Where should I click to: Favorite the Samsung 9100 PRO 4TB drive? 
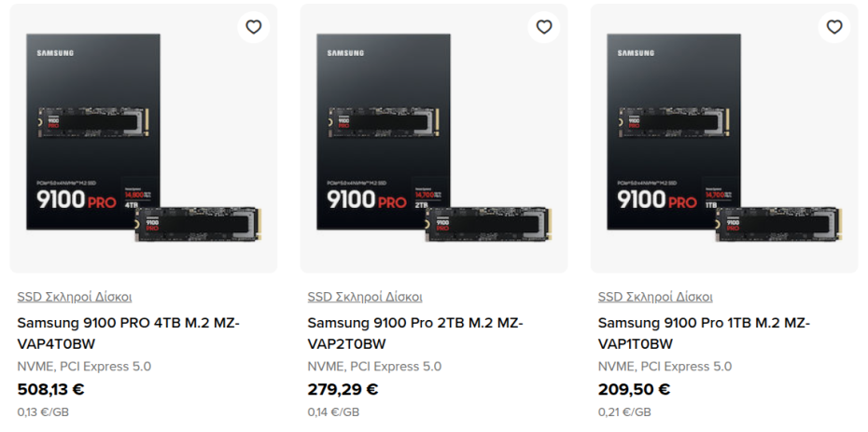pyautogui.click(x=254, y=27)
